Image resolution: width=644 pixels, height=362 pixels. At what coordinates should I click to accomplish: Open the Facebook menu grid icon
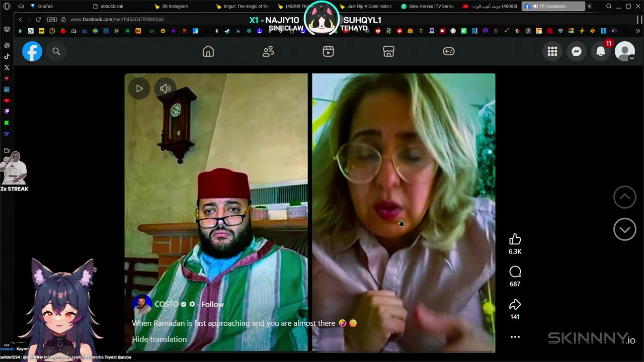pos(552,51)
